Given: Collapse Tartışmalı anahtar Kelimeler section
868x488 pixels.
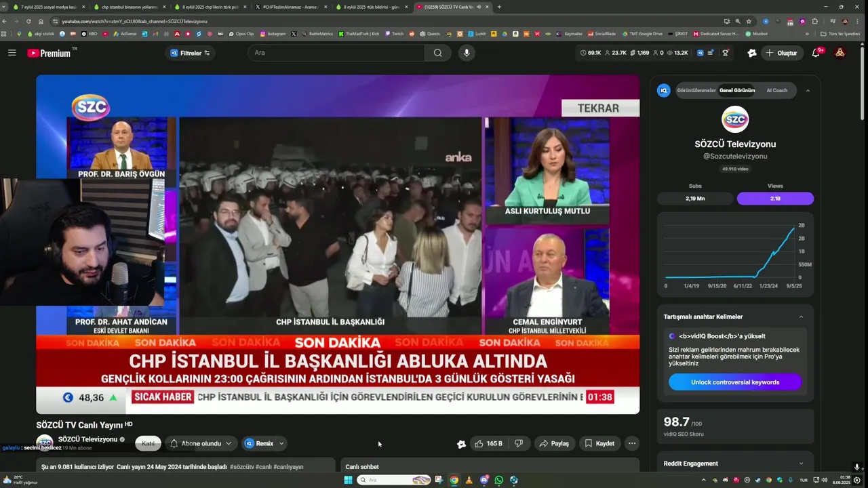Looking at the screenshot, I should (x=801, y=317).
